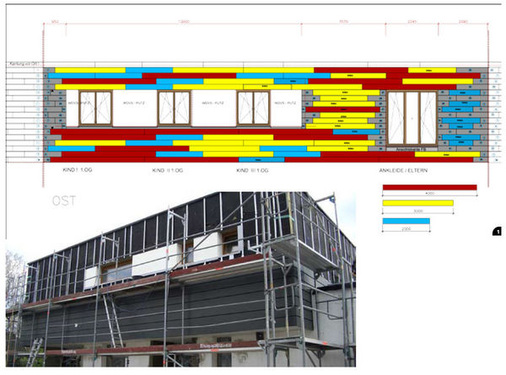Click the KIND II 1.OG room label

click(x=167, y=170)
